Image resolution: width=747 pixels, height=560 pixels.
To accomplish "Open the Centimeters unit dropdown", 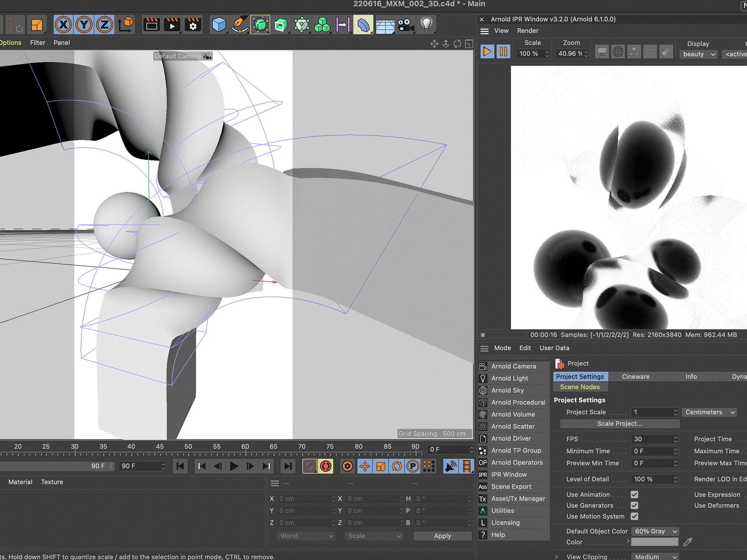I will coord(710,412).
